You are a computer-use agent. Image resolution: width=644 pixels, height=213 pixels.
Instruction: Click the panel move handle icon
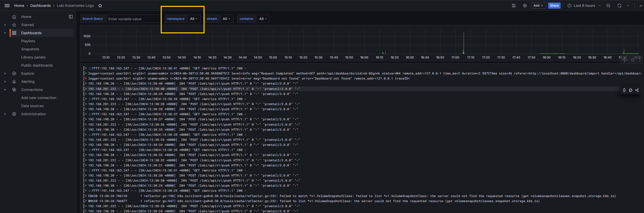(625, 60)
